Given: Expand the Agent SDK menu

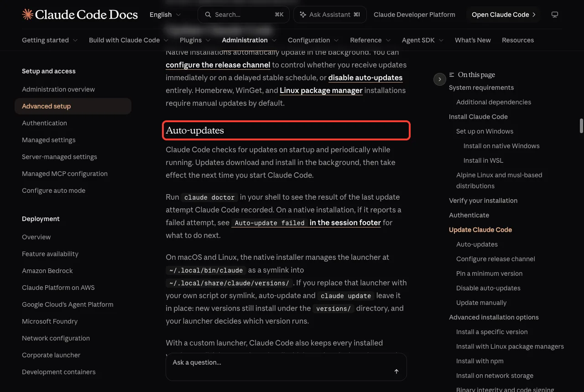Looking at the screenshot, I should pos(423,40).
